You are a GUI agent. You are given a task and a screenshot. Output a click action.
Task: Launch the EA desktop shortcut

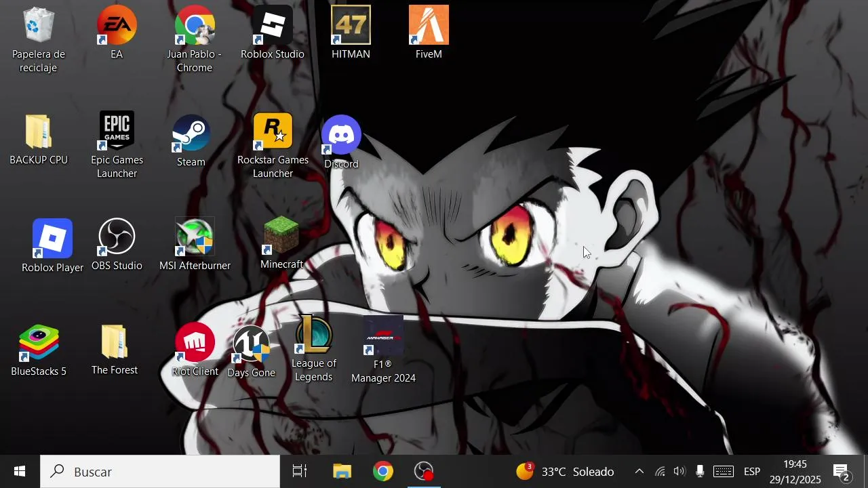pyautogui.click(x=117, y=33)
